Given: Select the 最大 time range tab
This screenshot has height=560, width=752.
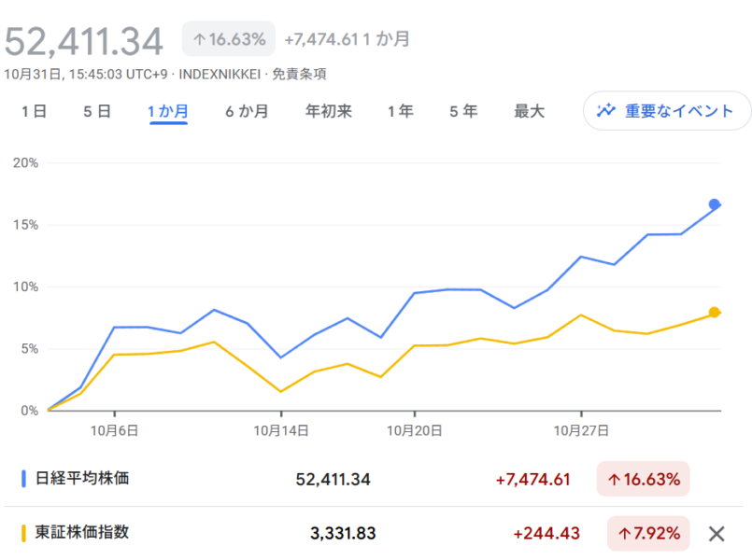Looking at the screenshot, I should [529, 111].
